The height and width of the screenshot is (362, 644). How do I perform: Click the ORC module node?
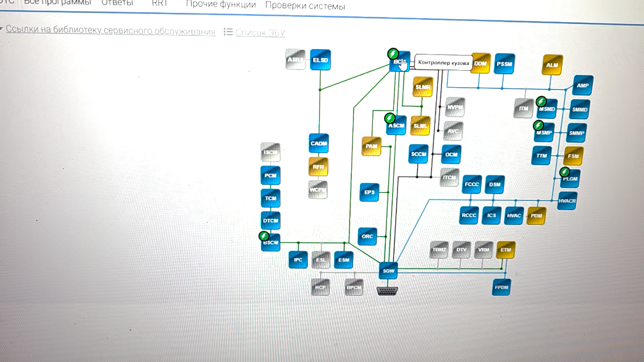pos(368,236)
